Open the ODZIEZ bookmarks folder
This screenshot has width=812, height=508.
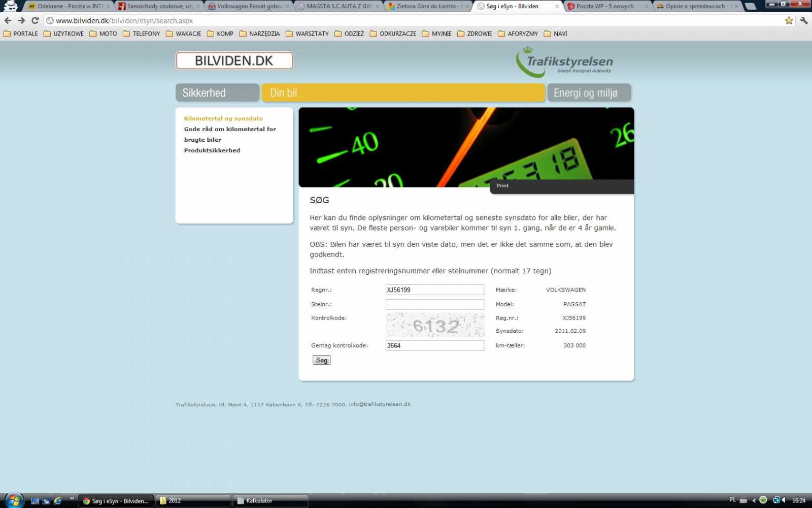coord(349,34)
